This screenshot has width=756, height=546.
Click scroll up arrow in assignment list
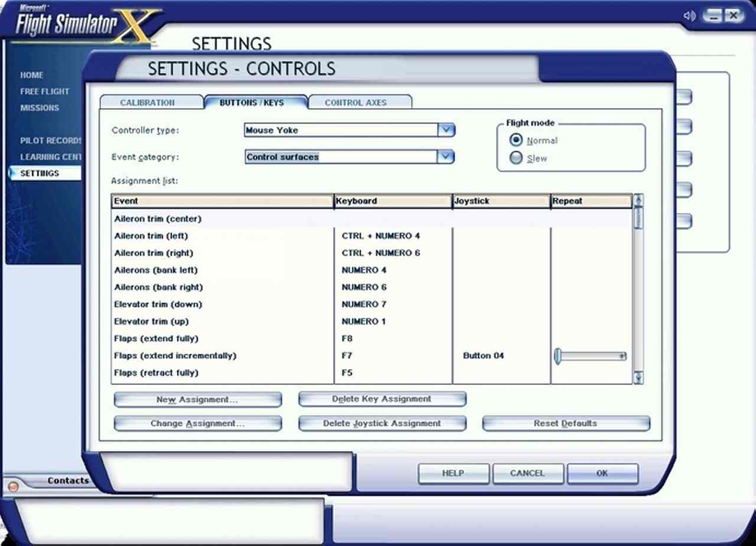click(x=638, y=201)
